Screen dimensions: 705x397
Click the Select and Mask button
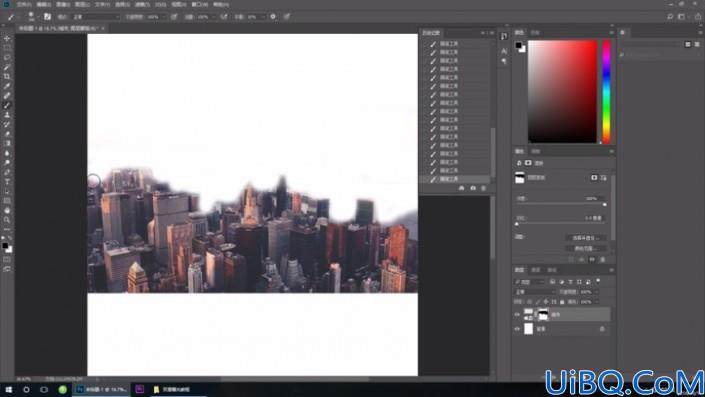[x=585, y=238]
